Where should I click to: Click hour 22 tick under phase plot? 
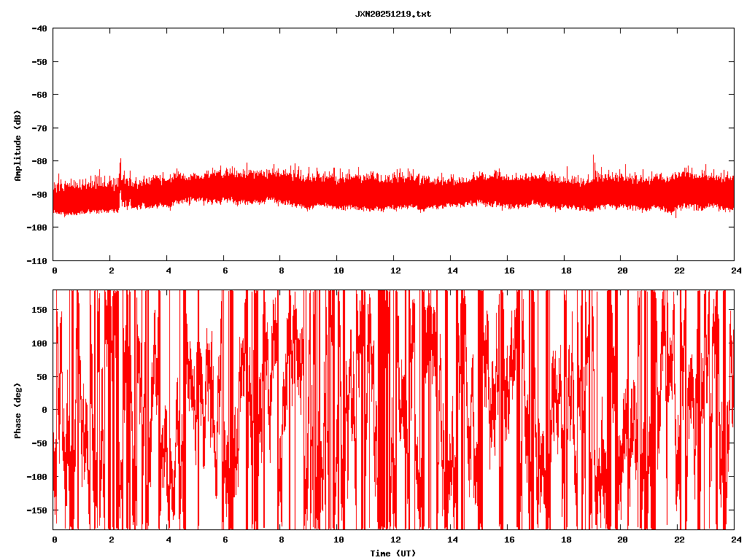678,540
